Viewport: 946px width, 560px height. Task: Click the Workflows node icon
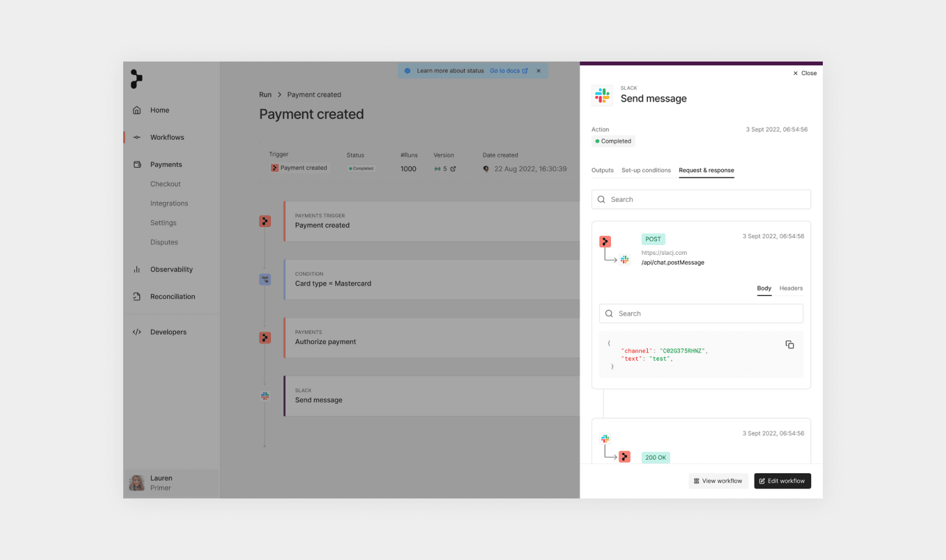[137, 137]
